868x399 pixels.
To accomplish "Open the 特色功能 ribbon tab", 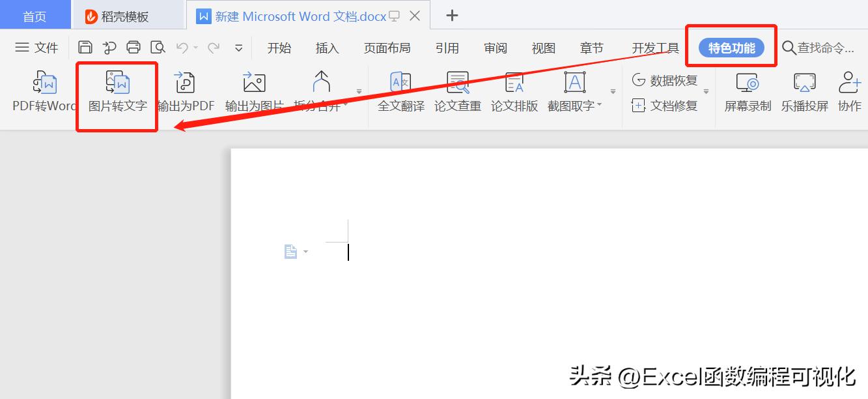I will point(731,46).
